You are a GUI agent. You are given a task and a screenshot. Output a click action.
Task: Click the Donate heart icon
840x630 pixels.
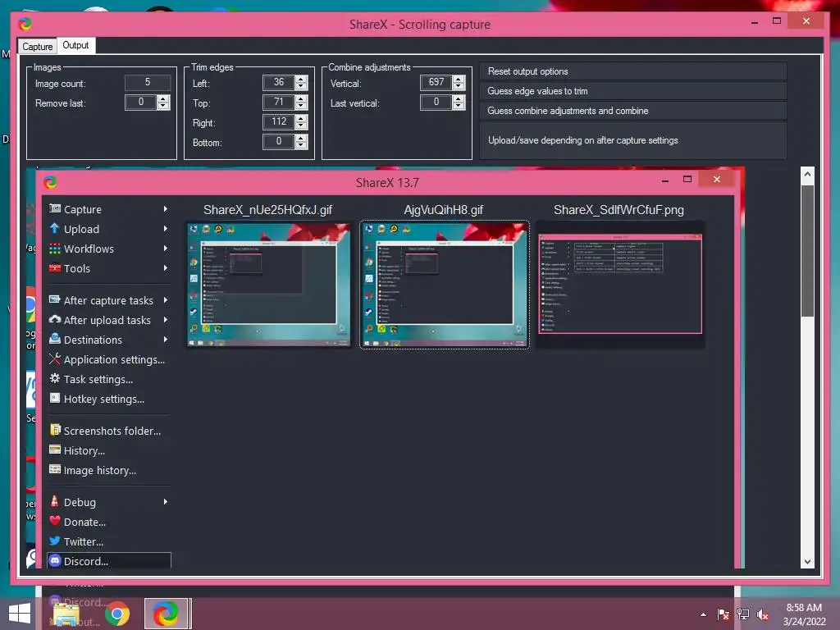click(55, 521)
